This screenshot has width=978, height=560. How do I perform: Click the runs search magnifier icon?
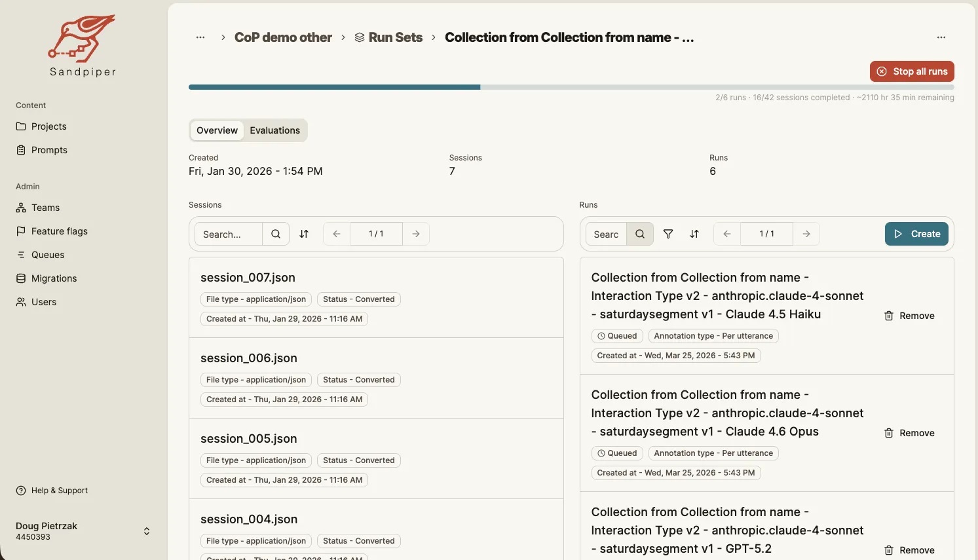pyautogui.click(x=640, y=234)
